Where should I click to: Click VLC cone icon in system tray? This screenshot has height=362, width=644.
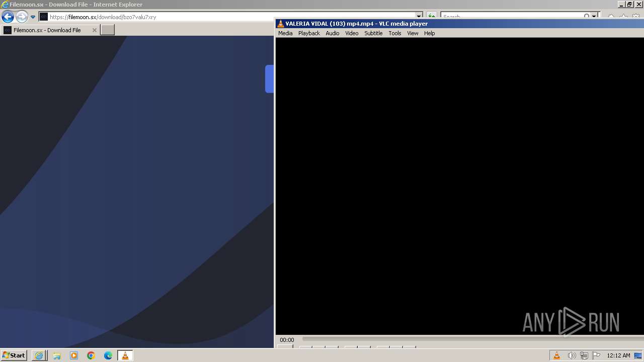coord(556,355)
